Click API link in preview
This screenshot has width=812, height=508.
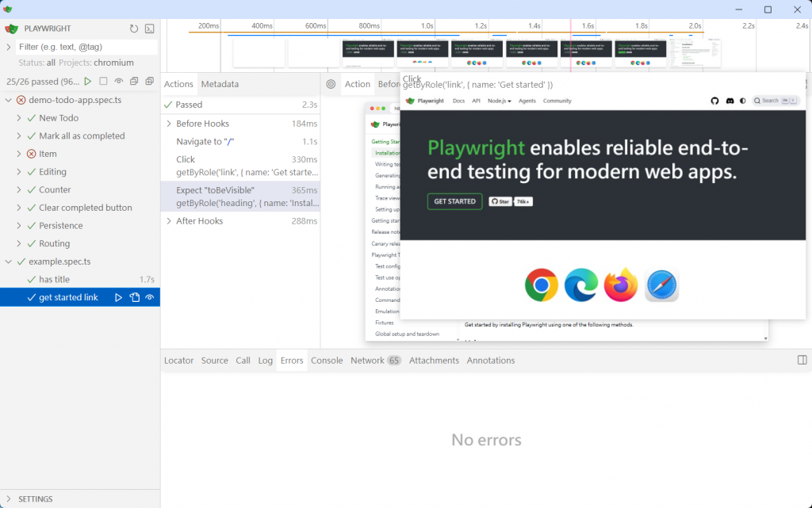[476, 101]
